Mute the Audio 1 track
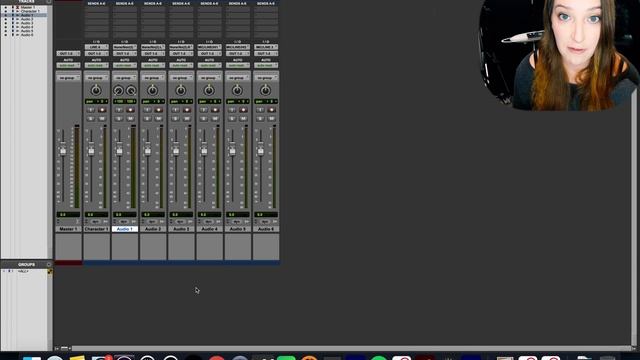Screen dimensions: 640x360 click(x=130, y=119)
